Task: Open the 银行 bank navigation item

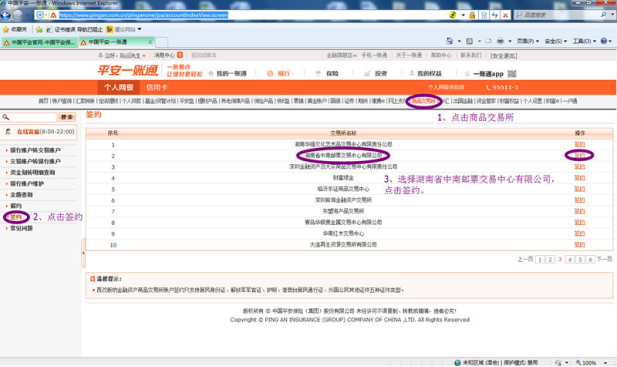Action: click(283, 74)
